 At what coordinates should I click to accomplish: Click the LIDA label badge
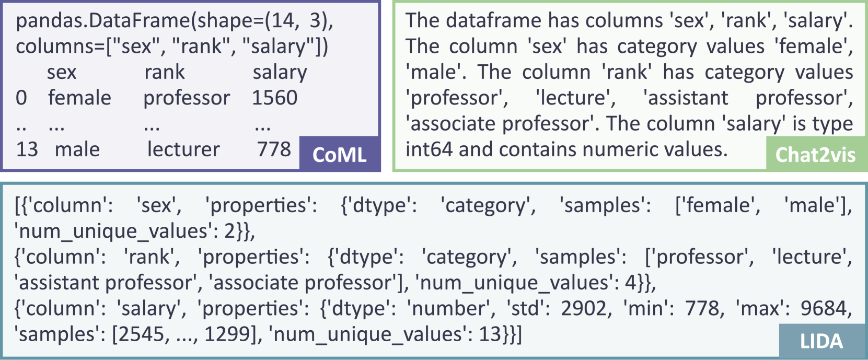tap(821, 341)
